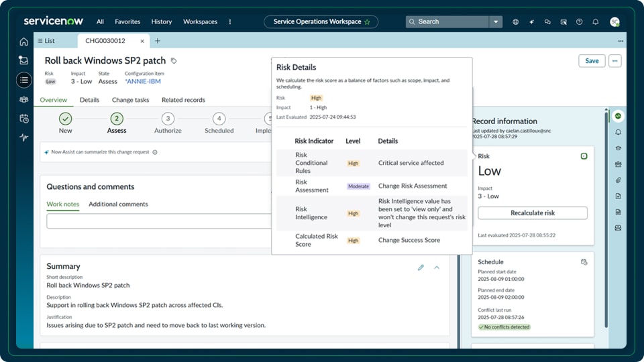Viewport: 644px width, 362px height.
Task: Click the Risk info icon in Risk card
Action: point(584,156)
